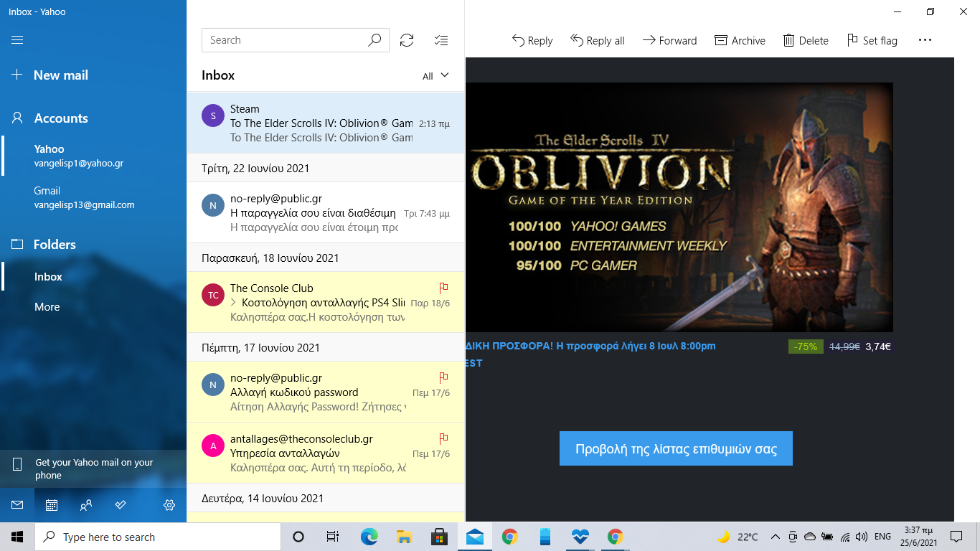Switch to Mail view icon
980x551 pixels.
point(17,505)
